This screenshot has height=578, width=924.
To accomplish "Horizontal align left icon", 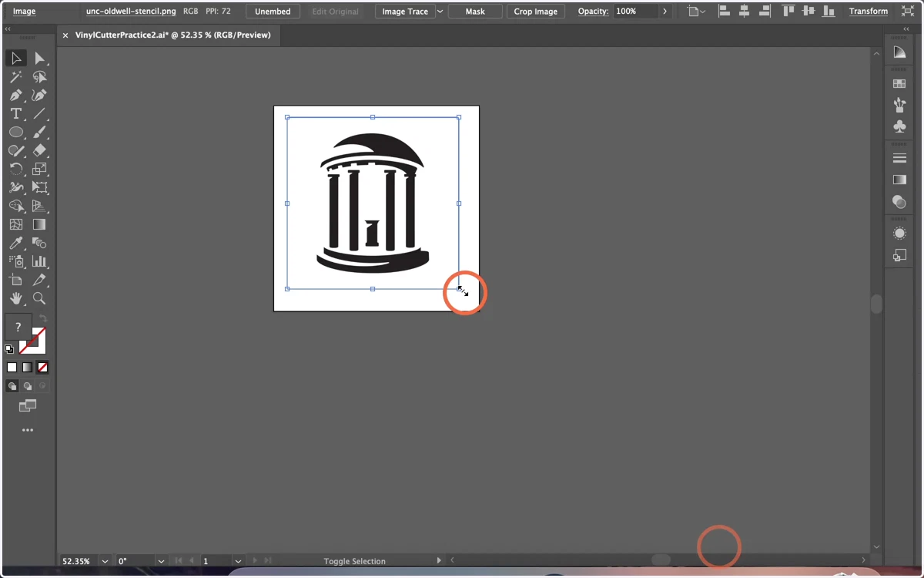I will point(724,12).
